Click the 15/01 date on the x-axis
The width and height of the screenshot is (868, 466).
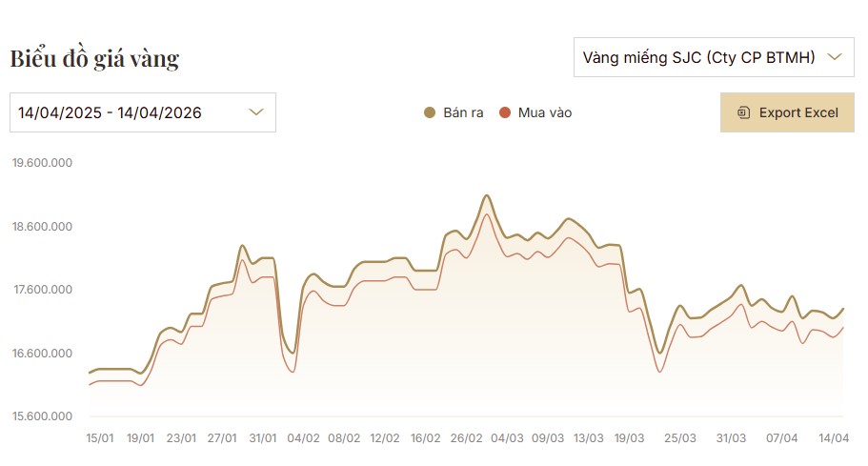[x=100, y=438]
